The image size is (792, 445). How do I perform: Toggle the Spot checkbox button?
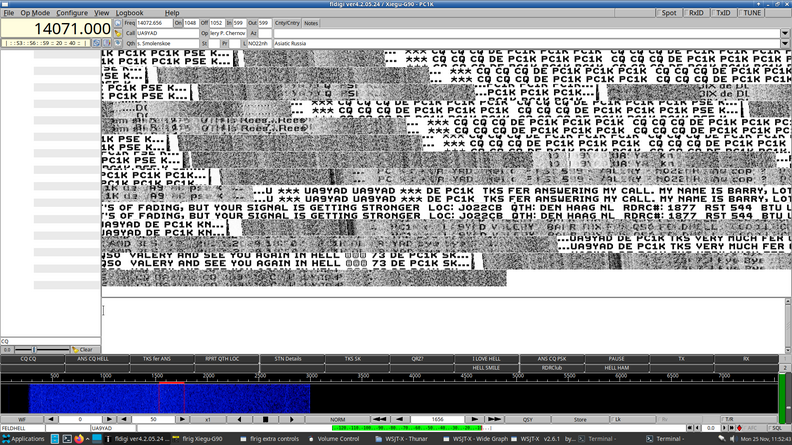point(668,13)
